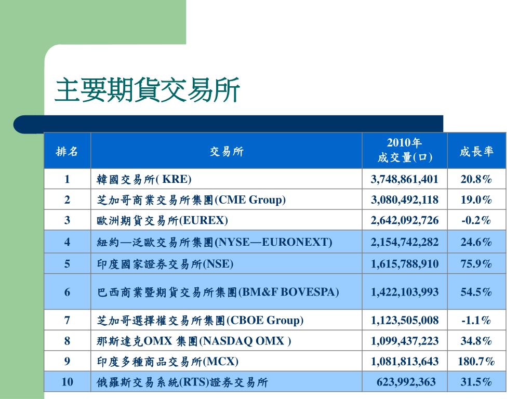The height and width of the screenshot is (399, 532).
Task: Select the volume 3,080,492,118
Action: coord(404,199)
